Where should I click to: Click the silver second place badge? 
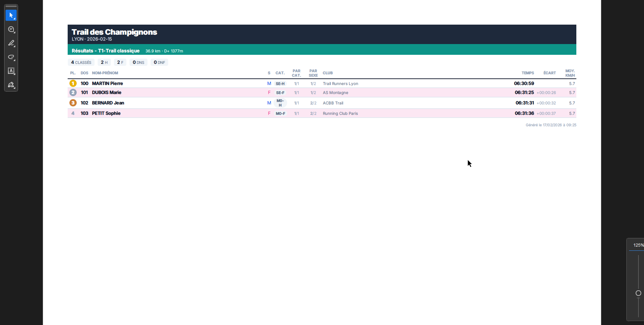pyautogui.click(x=73, y=93)
